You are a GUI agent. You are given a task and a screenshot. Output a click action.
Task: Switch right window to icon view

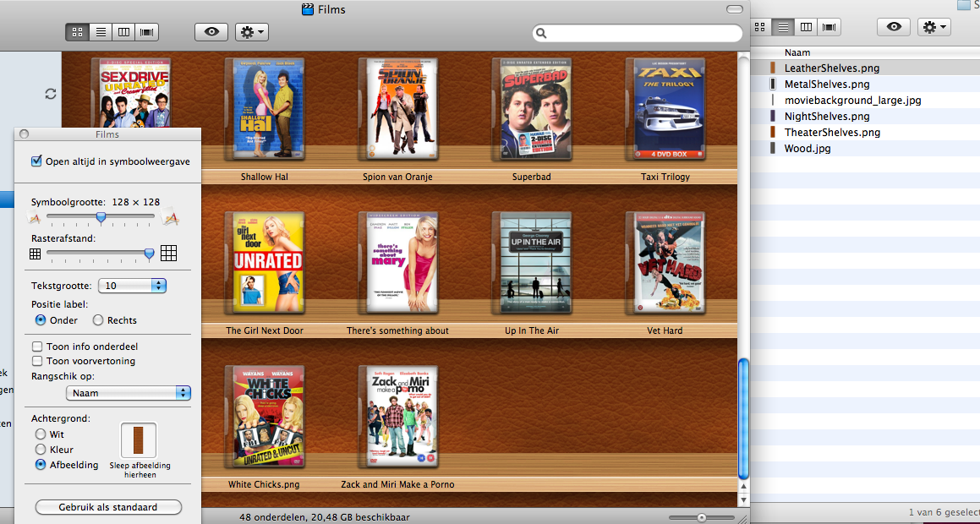(x=760, y=27)
